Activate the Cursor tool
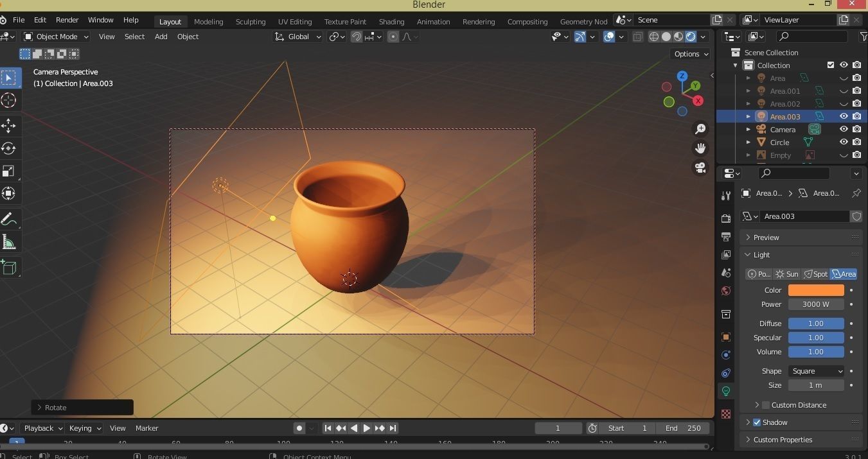The width and height of the screenshot is (868, 459). click(9, 100)
